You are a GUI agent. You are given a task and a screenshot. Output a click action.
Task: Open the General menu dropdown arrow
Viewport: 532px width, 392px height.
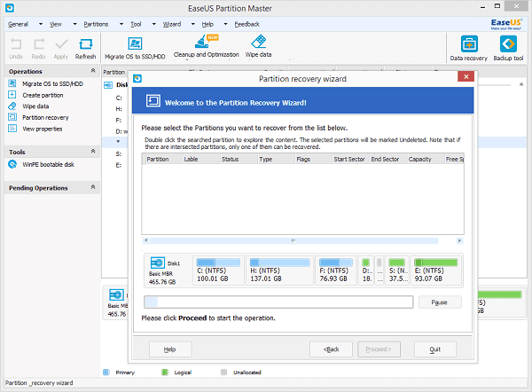tap(41, 24)
